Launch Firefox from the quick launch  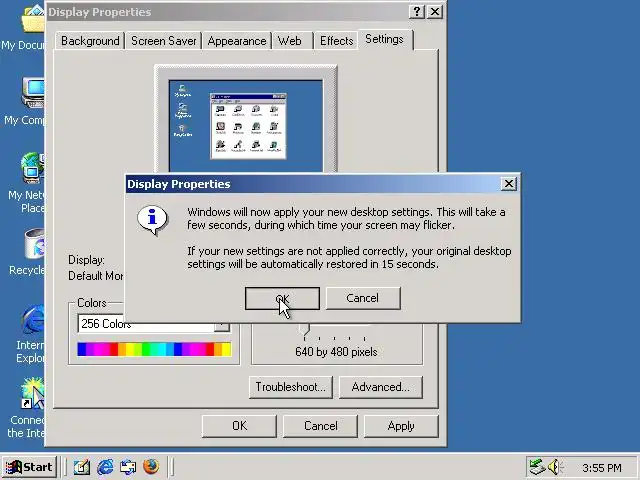pyautogui.click(x=151, y=467)
